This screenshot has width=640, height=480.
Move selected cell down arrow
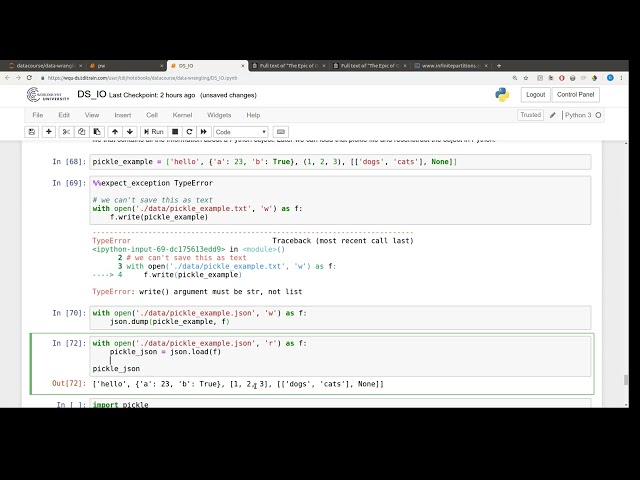130,132
